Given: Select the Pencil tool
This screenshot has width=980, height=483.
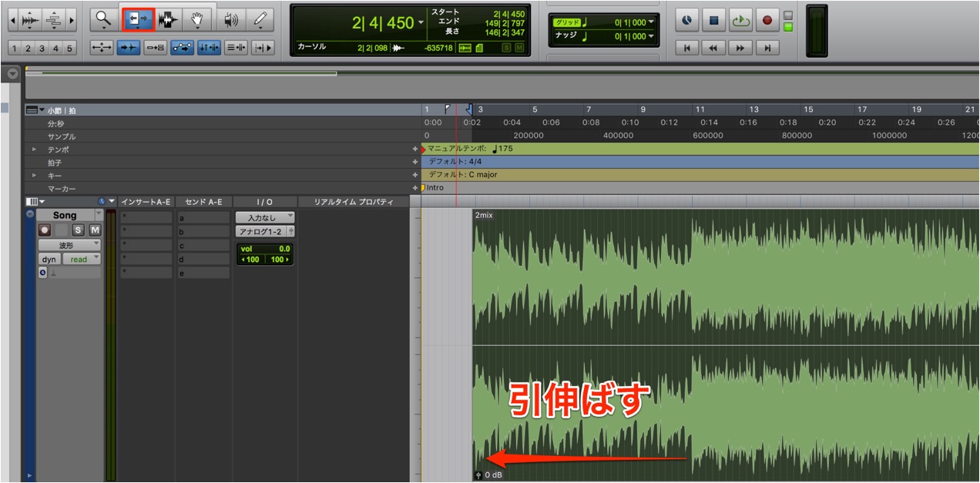Looking at the screenshot, I should (x=260, y=19).
